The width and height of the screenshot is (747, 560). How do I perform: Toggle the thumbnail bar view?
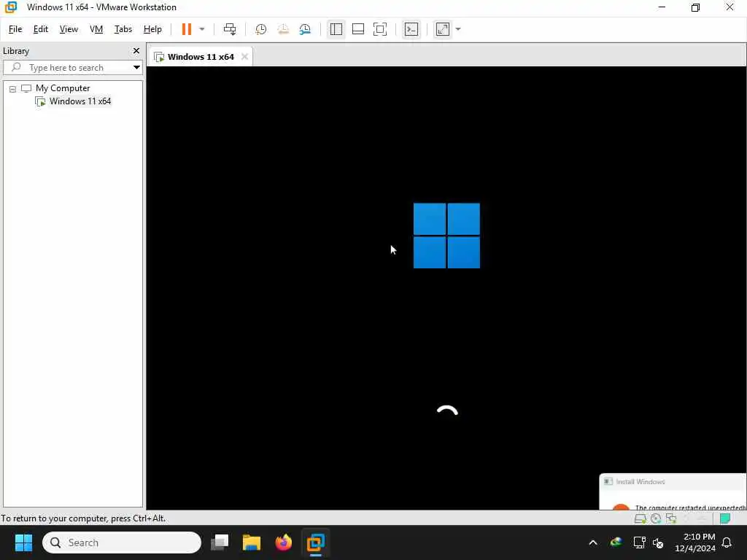point(357,29)
